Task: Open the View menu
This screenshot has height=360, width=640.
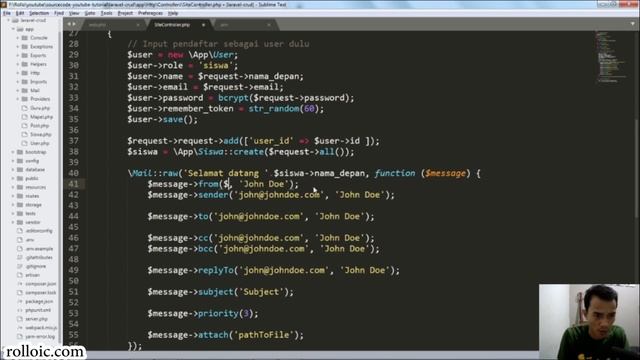Action: 74,13
